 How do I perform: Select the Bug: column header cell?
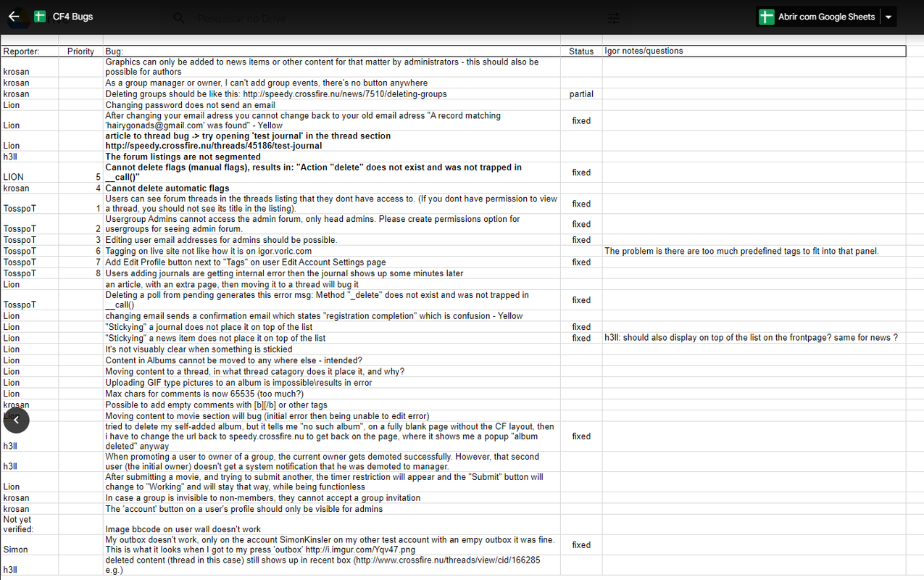click(x=332, y=51)
